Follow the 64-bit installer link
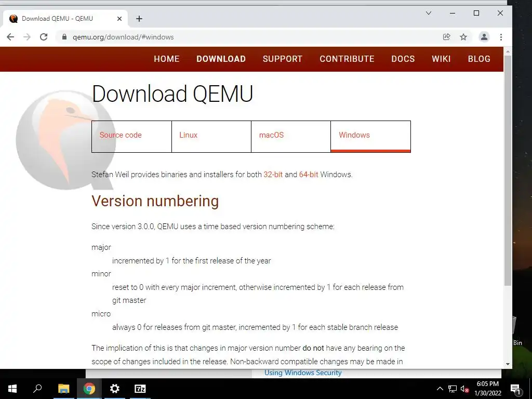532x399 pixels. [x=309, y=175]
